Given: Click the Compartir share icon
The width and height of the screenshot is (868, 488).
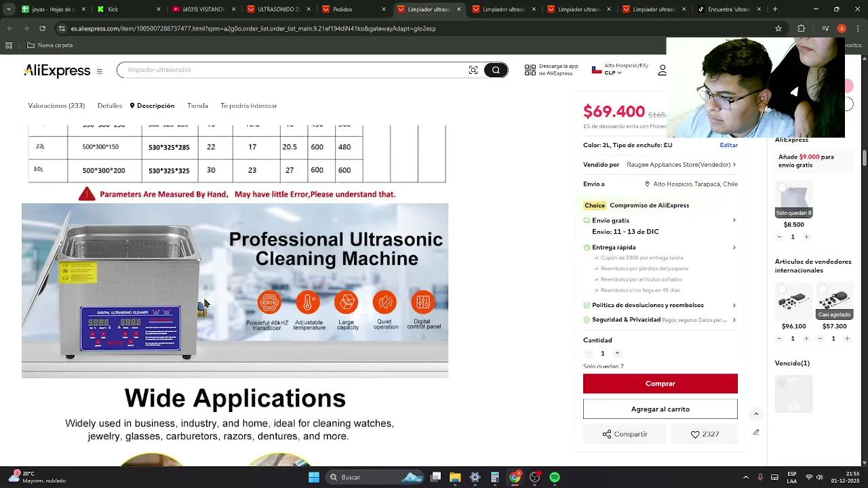Looking at the screenshot, I should [607, 434].
